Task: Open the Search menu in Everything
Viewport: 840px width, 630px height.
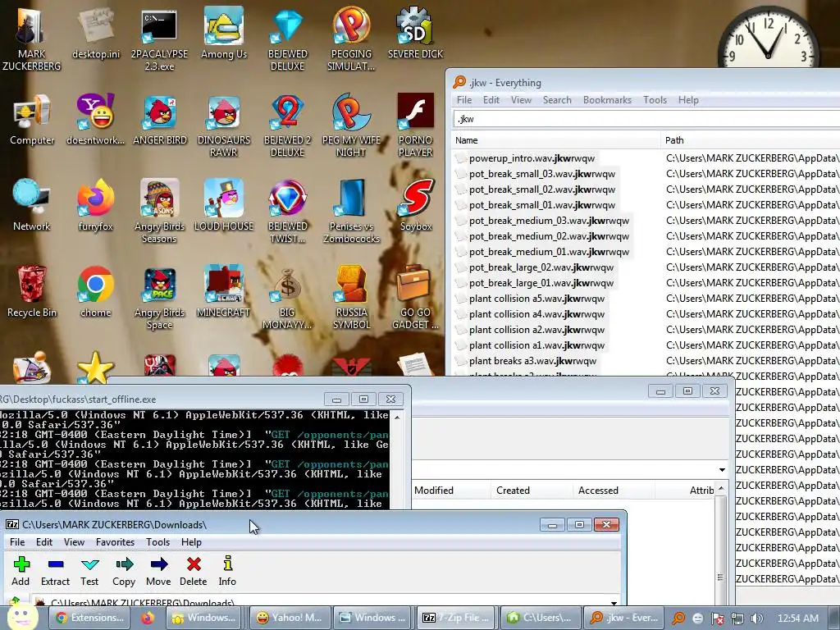Action: click(x=557, y=100)
